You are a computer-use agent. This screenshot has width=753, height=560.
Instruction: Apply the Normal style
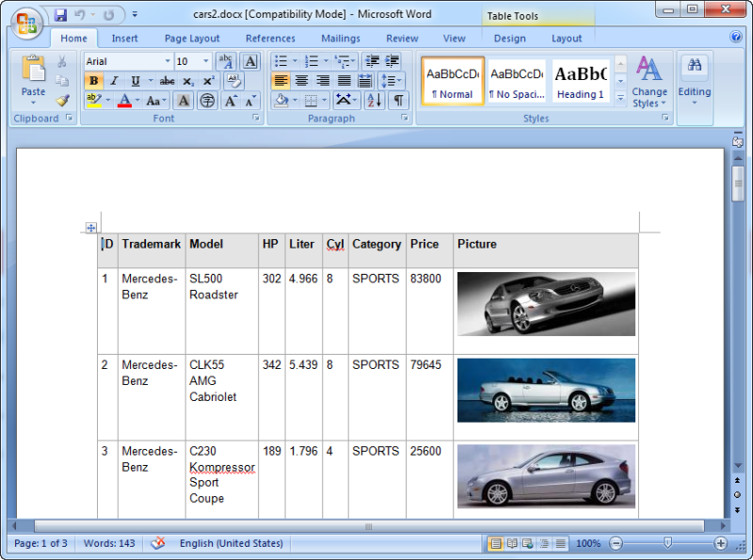click(x=453, y=81)
